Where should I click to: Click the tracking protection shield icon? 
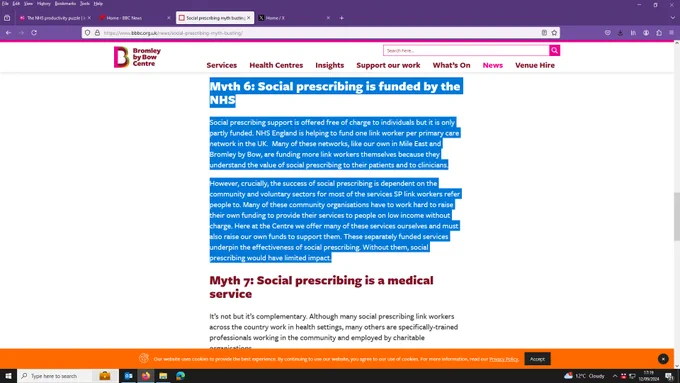coord(88,33)
